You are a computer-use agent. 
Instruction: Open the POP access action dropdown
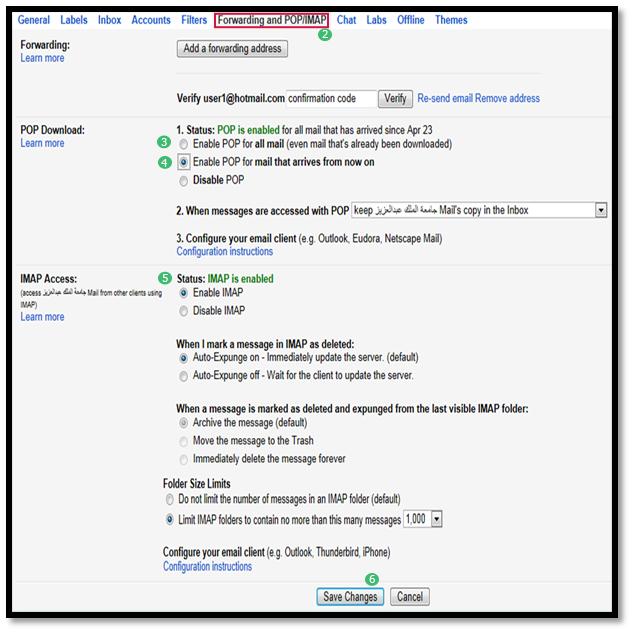point(479,210)
